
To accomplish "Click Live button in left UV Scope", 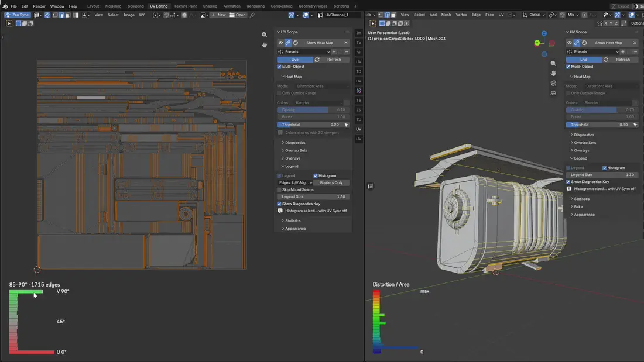I will tap(295, 60).
